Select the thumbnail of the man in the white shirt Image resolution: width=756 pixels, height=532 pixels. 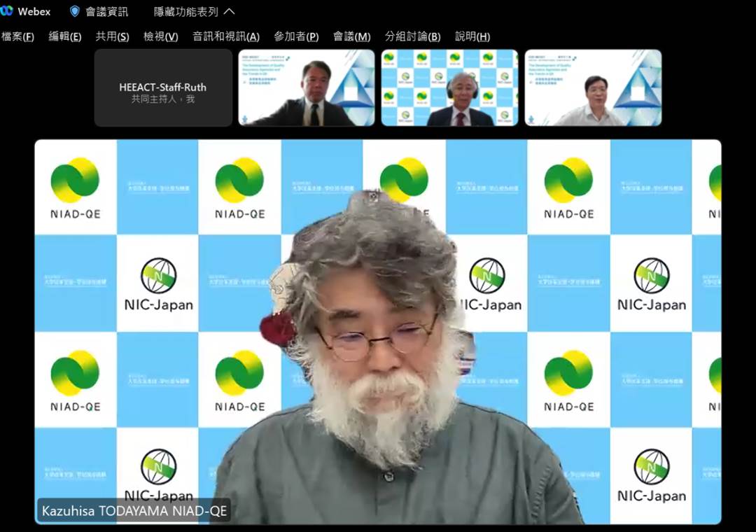593,87
